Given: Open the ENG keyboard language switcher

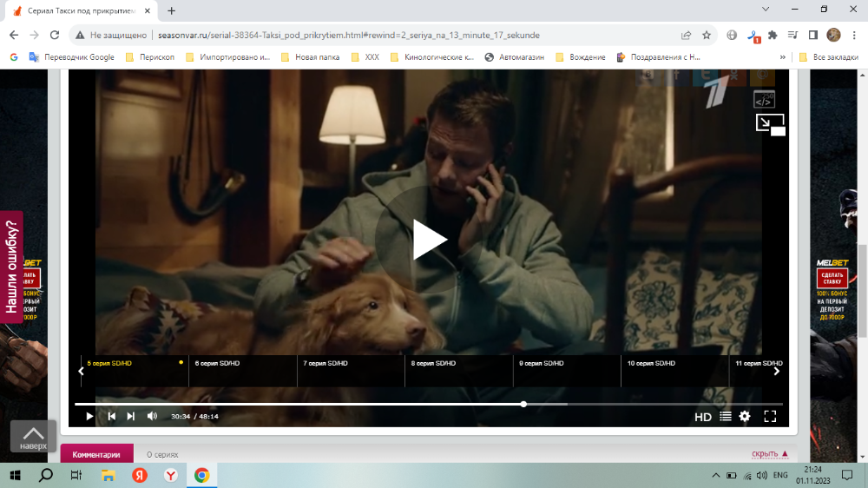Looking at the screenshot, I should pyautogui.click(x=780, y=475).
